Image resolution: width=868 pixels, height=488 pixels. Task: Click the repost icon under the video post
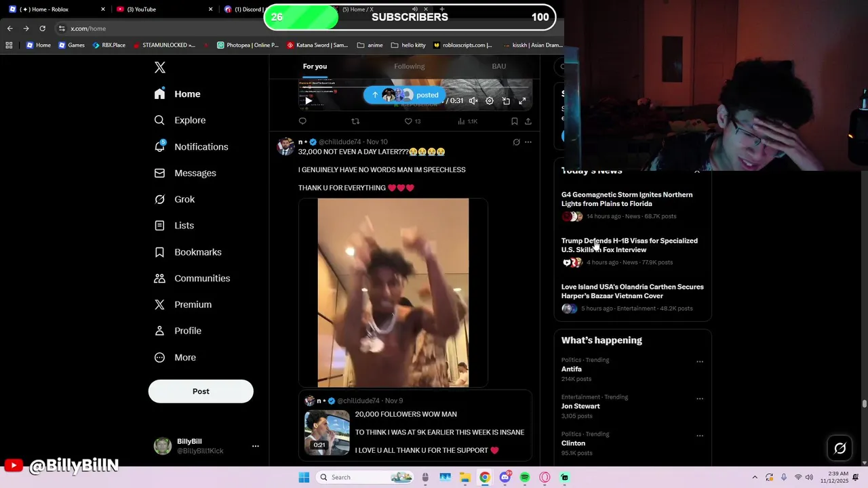click(x=355, y=121)
